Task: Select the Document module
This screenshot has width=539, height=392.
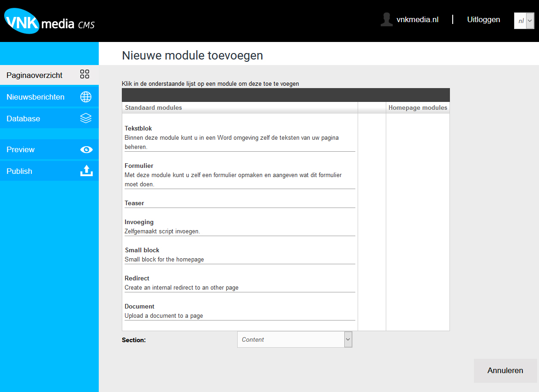Action: [x=139, y=306]
